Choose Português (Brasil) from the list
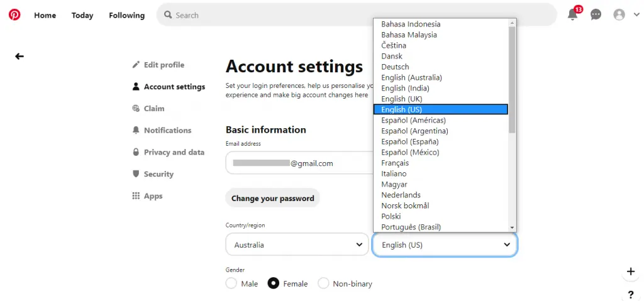644x301 pixels. pos(441,227)
